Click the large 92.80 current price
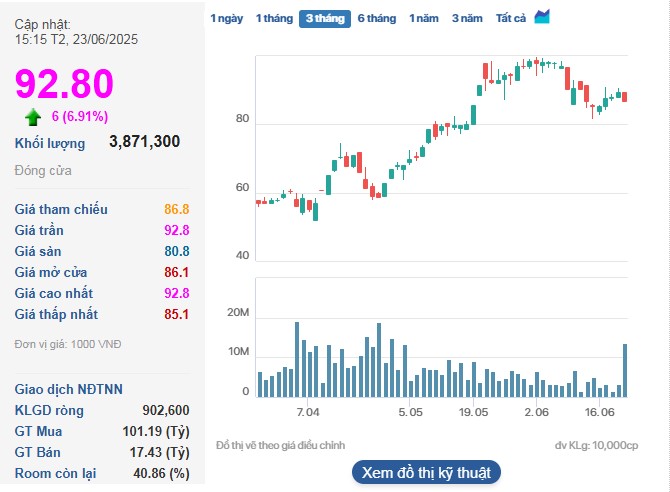This screenshot has width=670, height=492. 64,84
